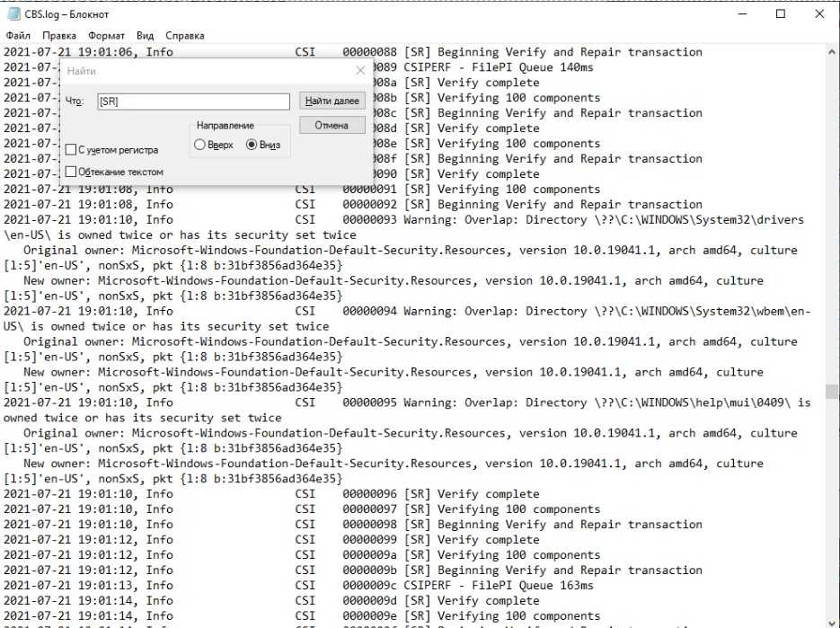Maximize the Notepad window

click(x=780, y=13)
